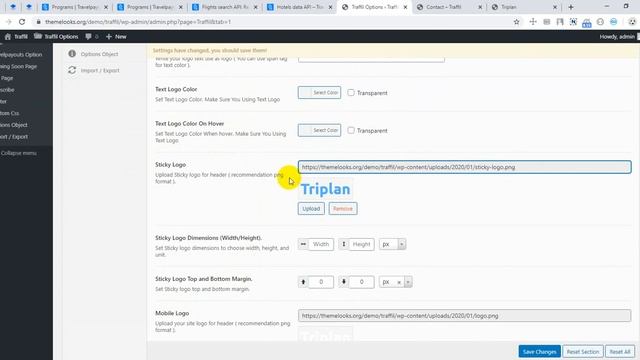View site info via padlock icon
This screenshot has width=640, height=360.
38,22
